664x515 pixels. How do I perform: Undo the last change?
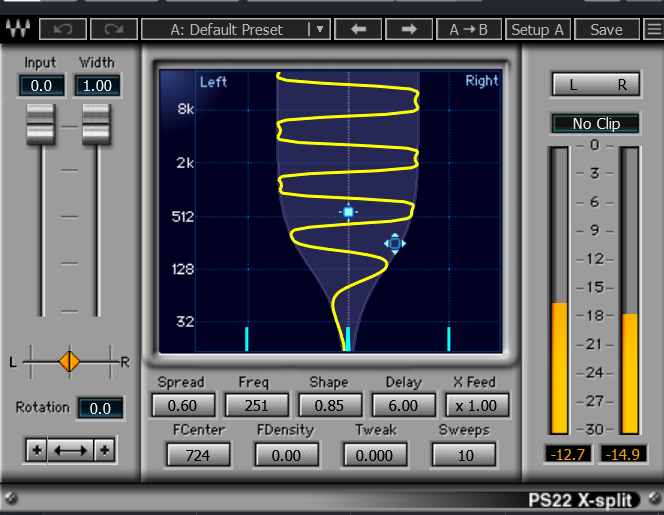pos(63,29)
